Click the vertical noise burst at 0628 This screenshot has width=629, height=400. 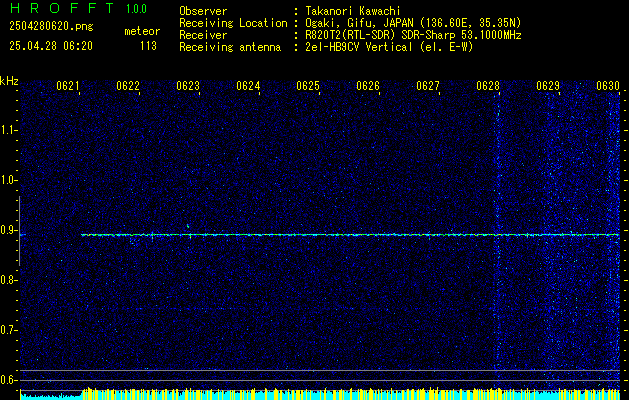click(x=497, y=235)
